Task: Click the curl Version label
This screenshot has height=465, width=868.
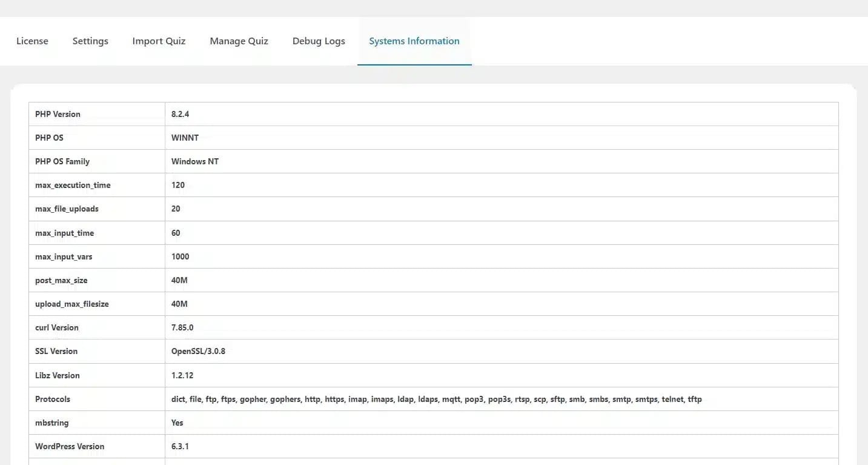Action: coord(57,327)
